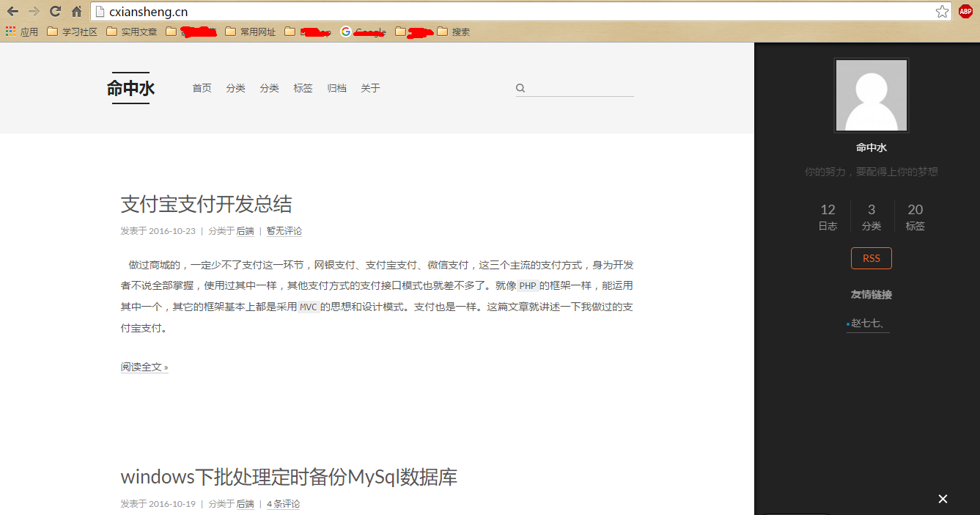Go to 首页 in the navigation menu

coord(202,88)
